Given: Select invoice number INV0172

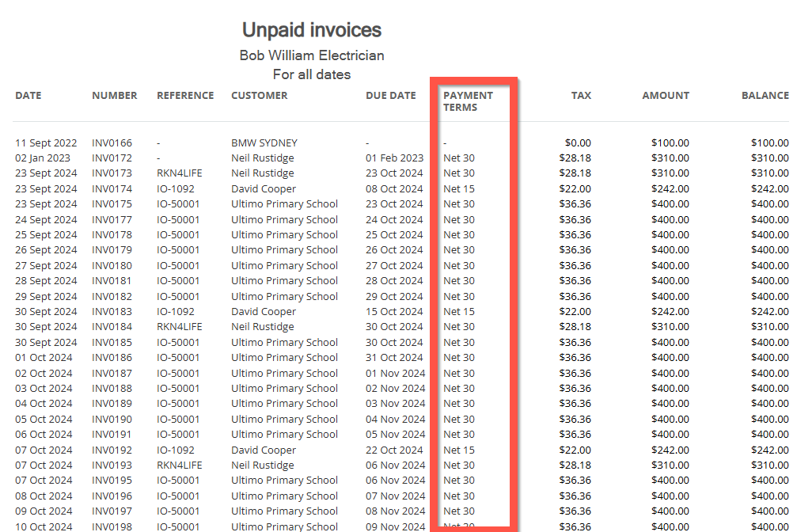Looking at the screenshot, I should click(112, 158).
